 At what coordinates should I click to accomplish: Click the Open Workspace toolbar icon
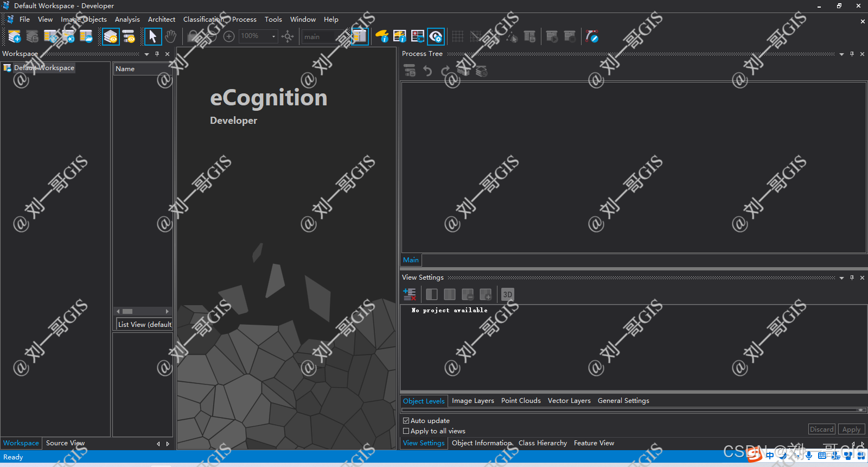86,36
